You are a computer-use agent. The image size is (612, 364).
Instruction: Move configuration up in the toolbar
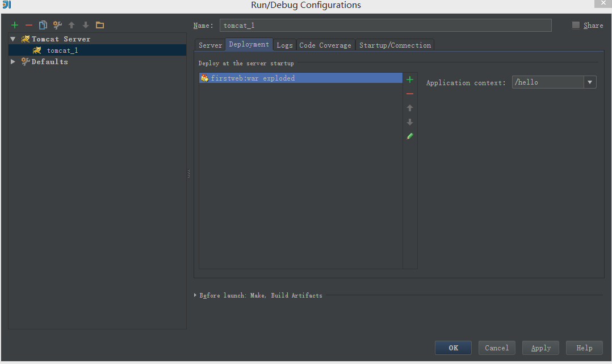click(x=72, y=26)
